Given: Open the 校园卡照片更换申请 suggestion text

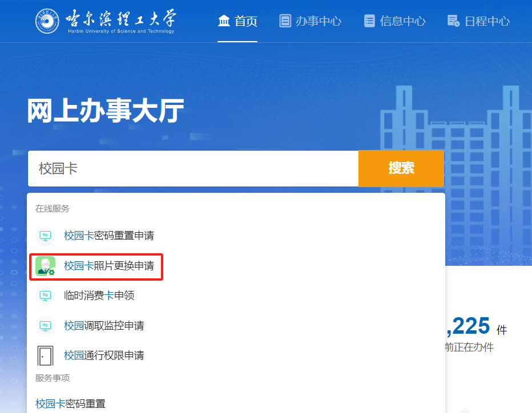Looking at the screenshot, I should [109, 266].
